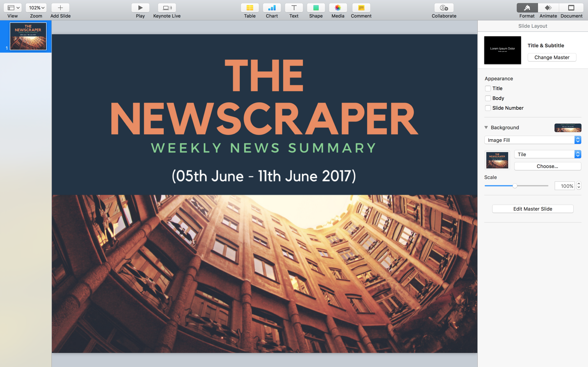
Task: Drag the background image Scale slider
Action: click(515, 186)
